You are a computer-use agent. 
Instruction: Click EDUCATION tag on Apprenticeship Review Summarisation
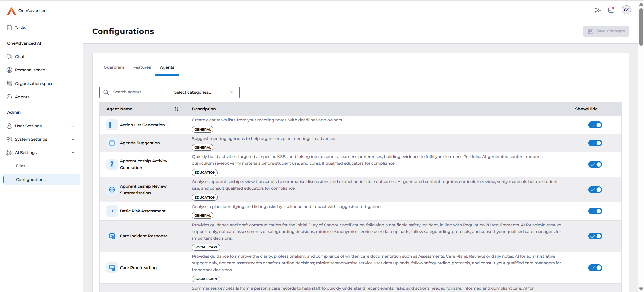(205, 198)
